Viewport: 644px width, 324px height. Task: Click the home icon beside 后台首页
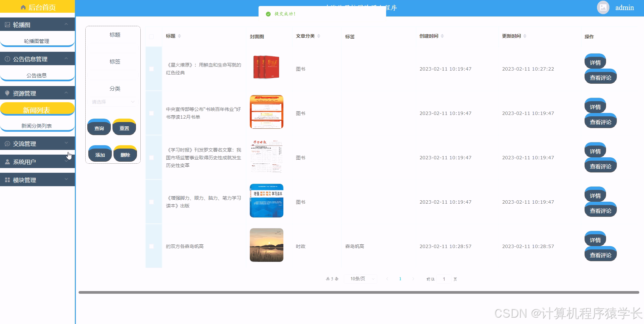click(23, 7)
